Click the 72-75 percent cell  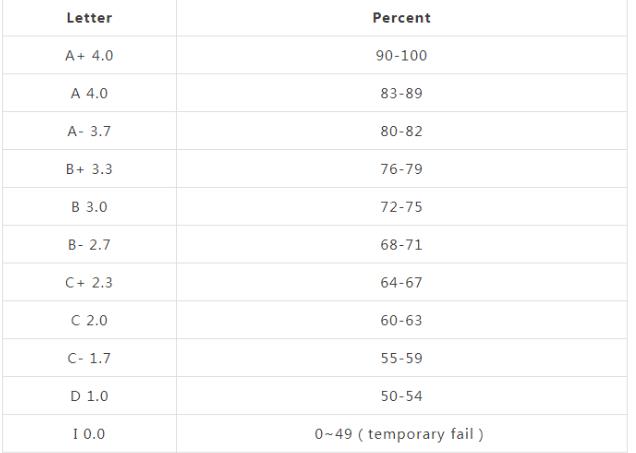tap(402, 207)
